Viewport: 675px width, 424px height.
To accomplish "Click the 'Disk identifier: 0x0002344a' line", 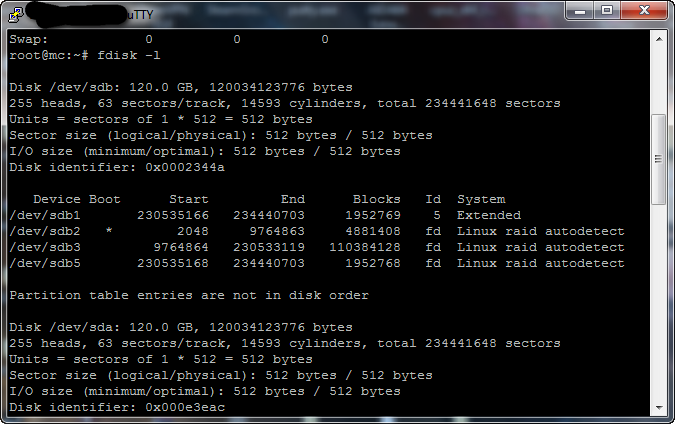I will (x=117, y=167).
